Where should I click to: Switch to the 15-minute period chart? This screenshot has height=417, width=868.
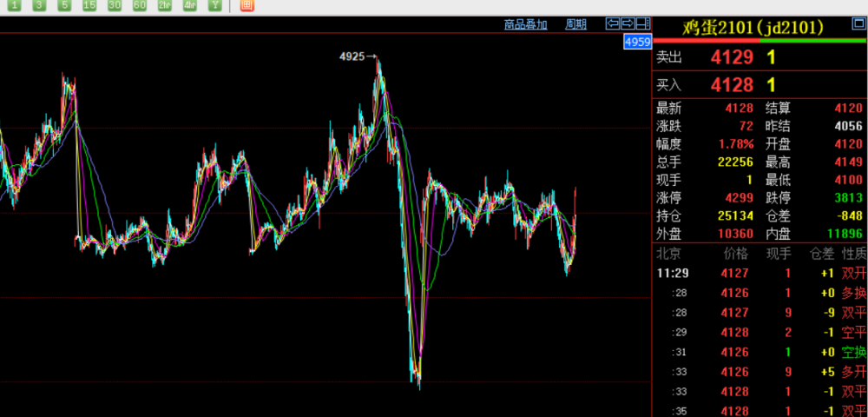click(x=89, y=5)
